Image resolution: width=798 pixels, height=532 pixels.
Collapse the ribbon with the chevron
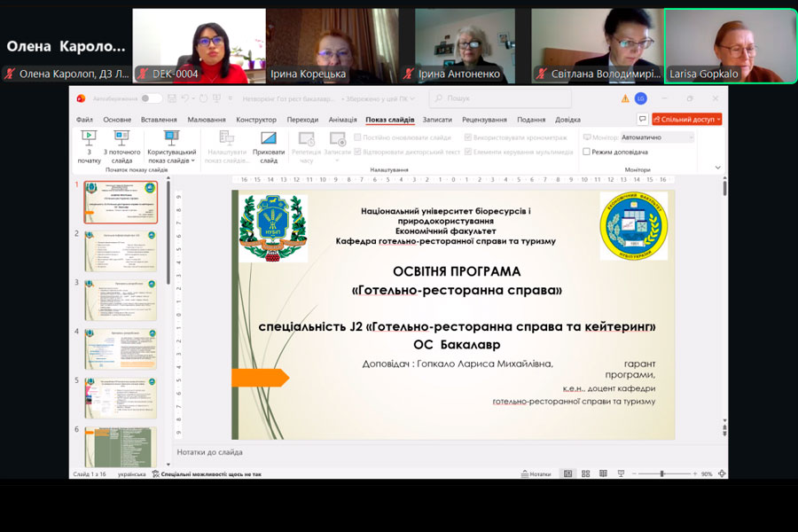717,168
